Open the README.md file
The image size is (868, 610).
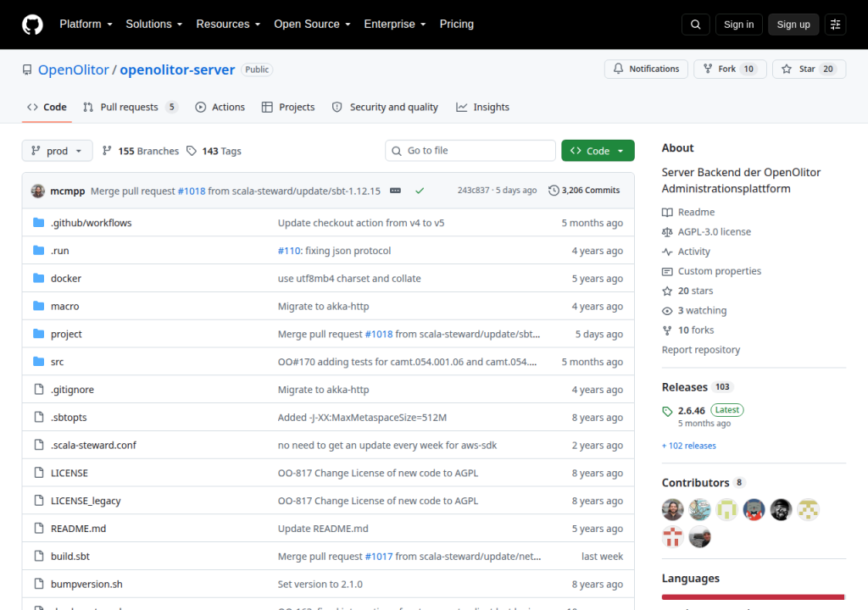[79, 529]
